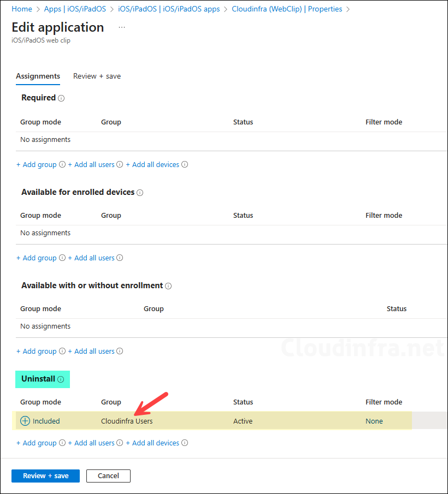Click the Cancel button
This screenshot has height=494, width=448.
point(108,475)
